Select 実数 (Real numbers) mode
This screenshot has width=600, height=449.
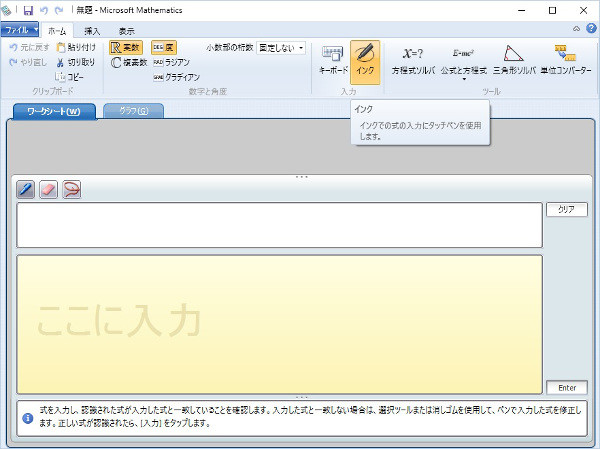pos(126,47)
